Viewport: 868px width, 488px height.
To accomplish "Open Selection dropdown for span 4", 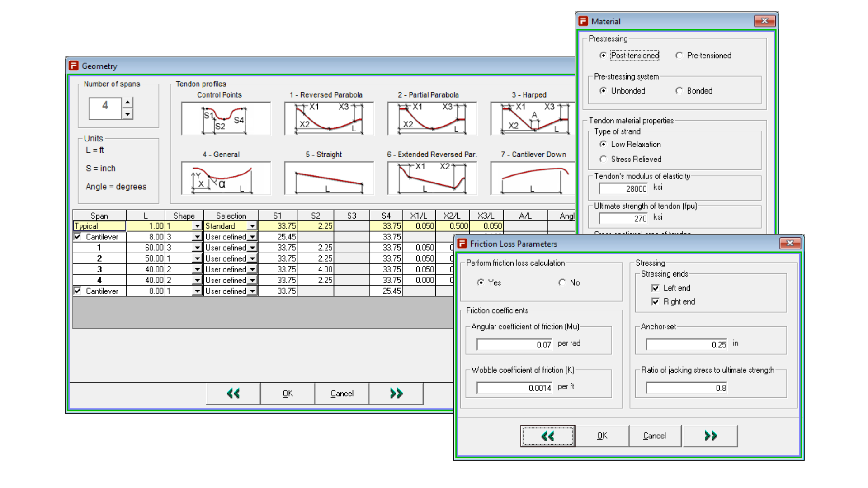I will [252, 281].
